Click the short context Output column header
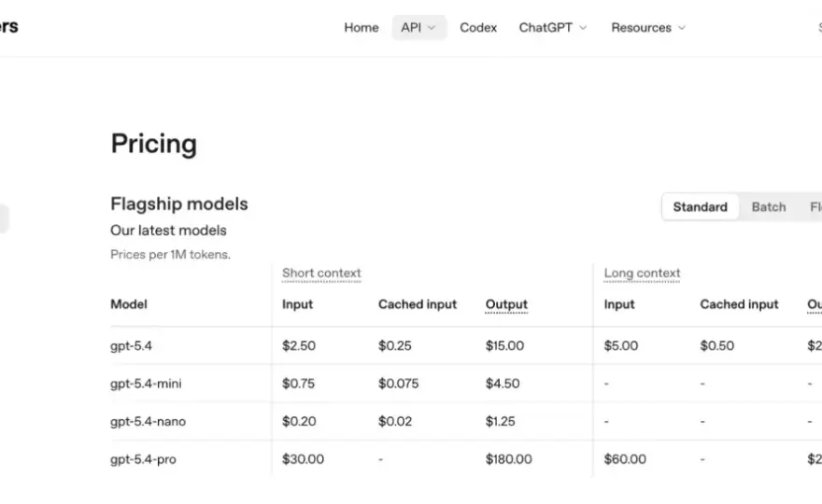Viewport: 822px width, 504px height. coord(506,304)
